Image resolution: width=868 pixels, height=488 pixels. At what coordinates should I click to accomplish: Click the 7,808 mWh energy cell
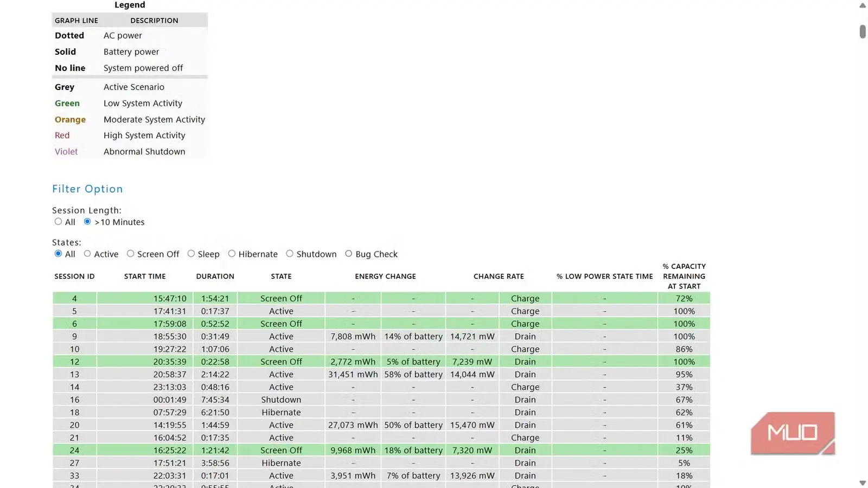tap(353, 337)
